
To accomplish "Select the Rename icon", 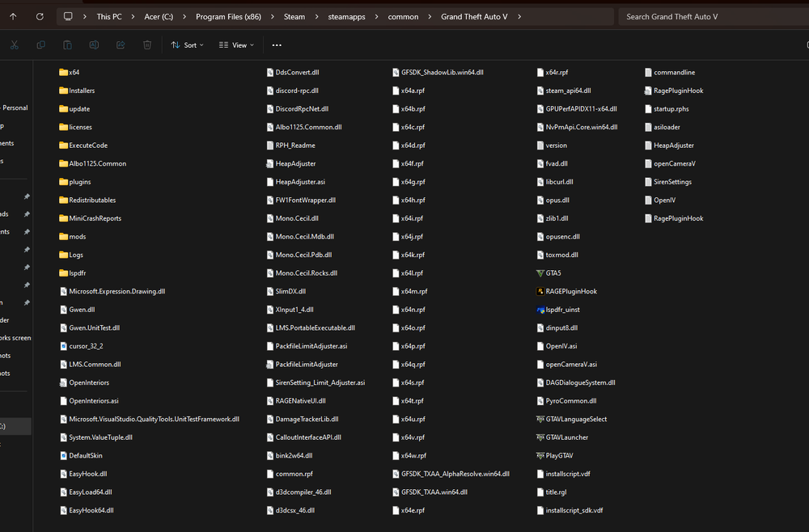I will click(94, 45).
